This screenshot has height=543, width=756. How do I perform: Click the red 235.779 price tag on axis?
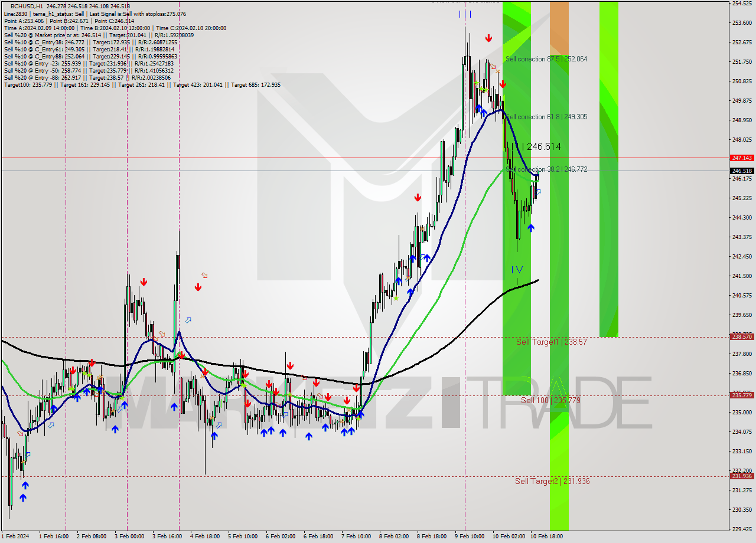coord(742,395)
